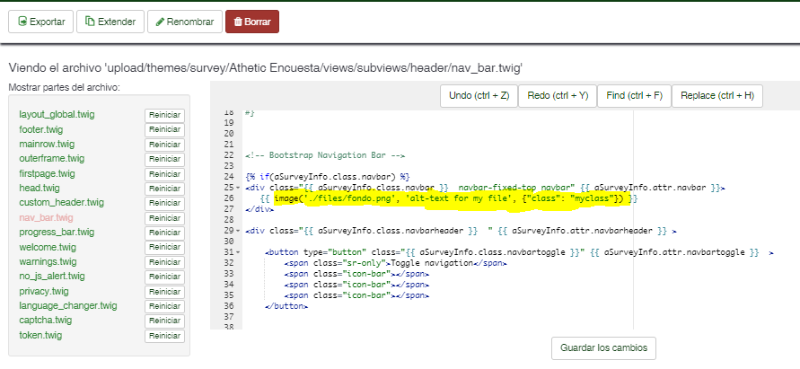
Task: Click the Exportar button
Action: point(41,22)
